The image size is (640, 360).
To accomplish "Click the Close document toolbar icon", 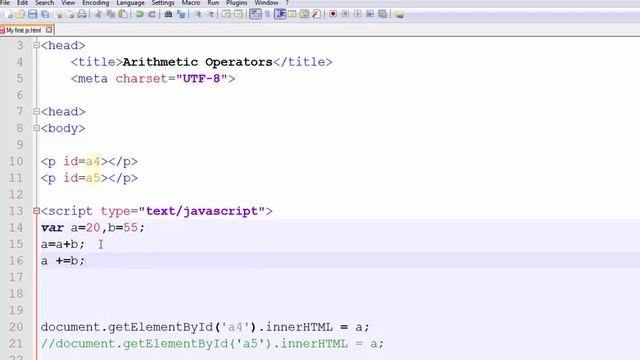I will (x=58, y=15).
